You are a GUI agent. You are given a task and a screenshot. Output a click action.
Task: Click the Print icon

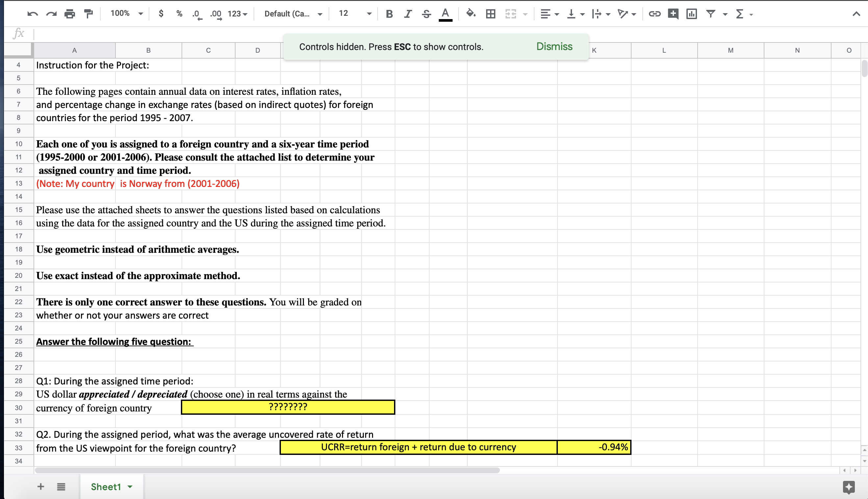(x=69, y=14)
